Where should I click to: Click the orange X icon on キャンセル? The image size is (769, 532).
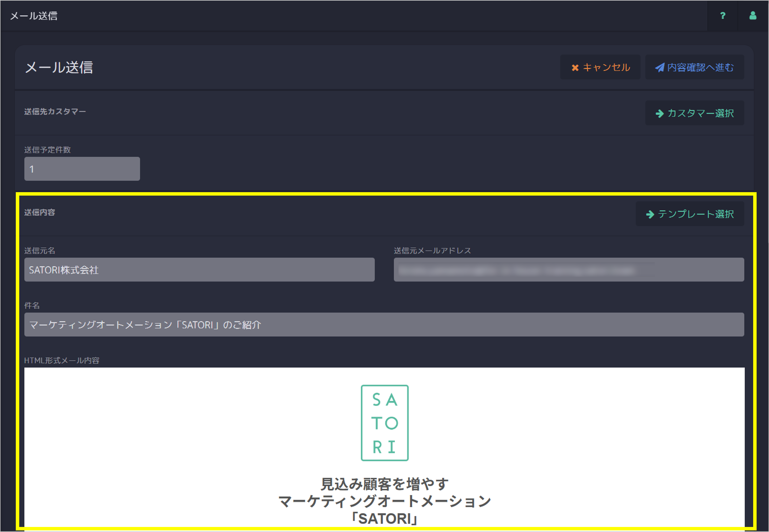click(575, 68)
